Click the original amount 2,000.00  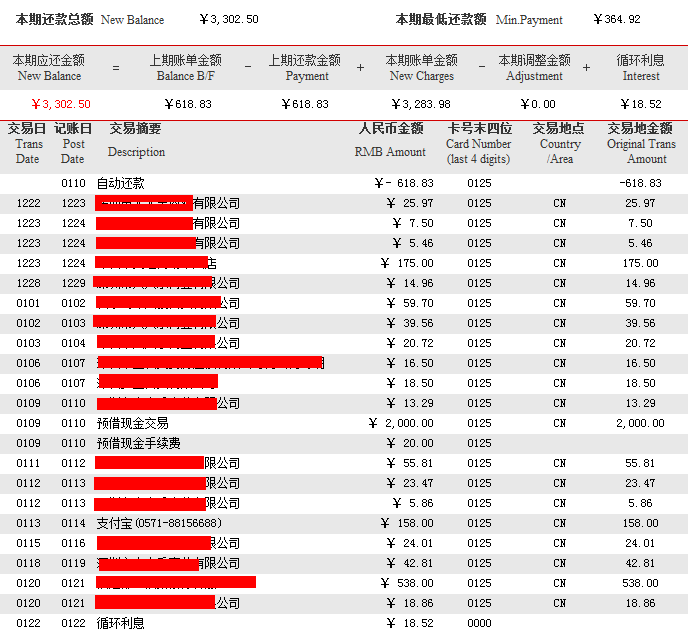pyautogui.click(x=640, y=423)
